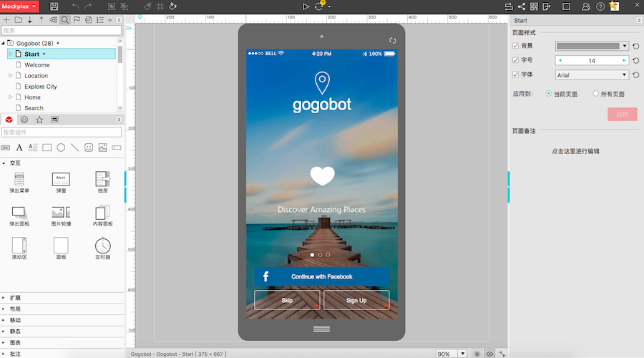Click the Add new page plus icon
This screenshot has width=644, height=358.
click(x=6, y=20)
